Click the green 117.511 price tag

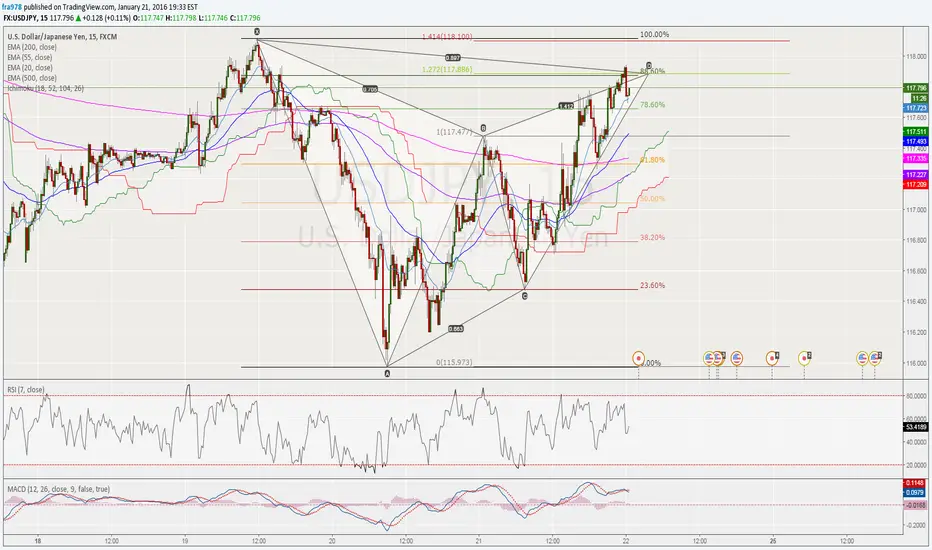tap(915, 131)
